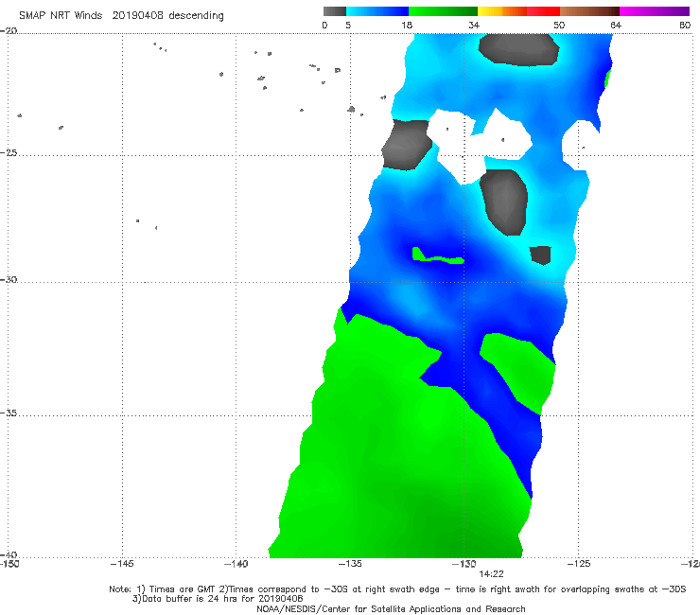Pick the brown 50–64 colorbar segment
The image size is (700, 615).
(x=589, y=11)
